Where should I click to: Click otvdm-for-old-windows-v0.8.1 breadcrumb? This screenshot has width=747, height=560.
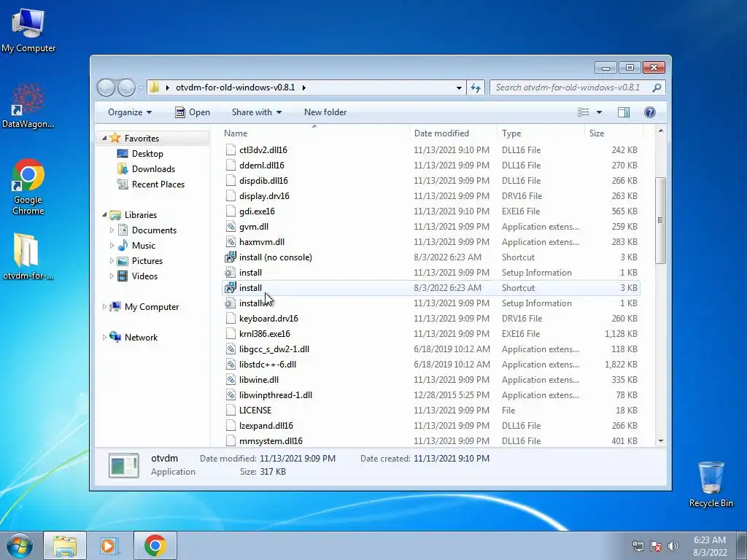point(236,87)
